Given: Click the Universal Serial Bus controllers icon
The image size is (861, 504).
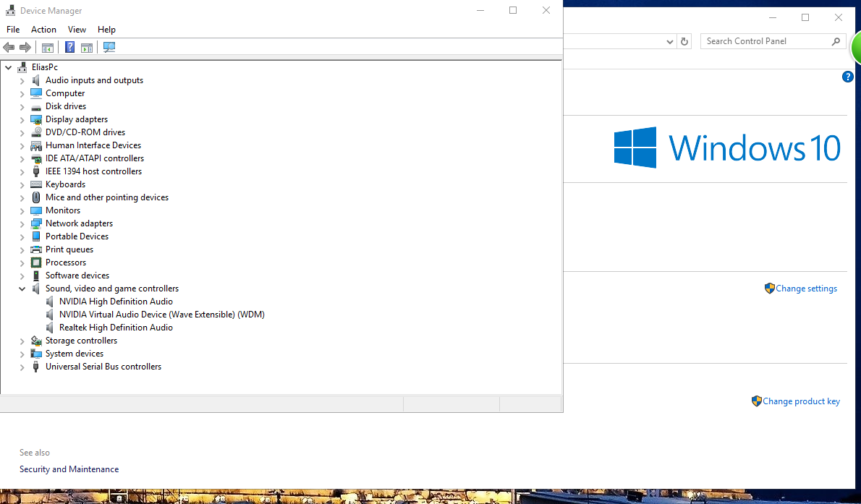Looking at the screenshot, I should (36, 367).
